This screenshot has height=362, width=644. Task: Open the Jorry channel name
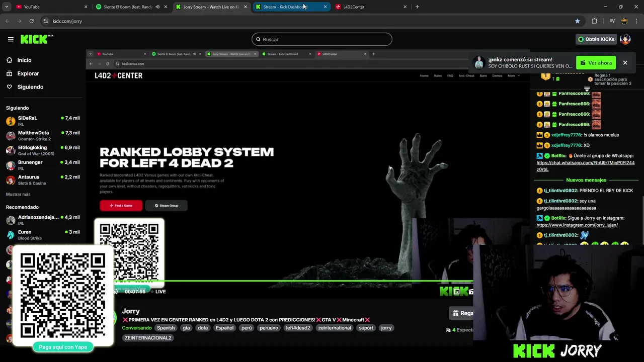coord(131,311)
